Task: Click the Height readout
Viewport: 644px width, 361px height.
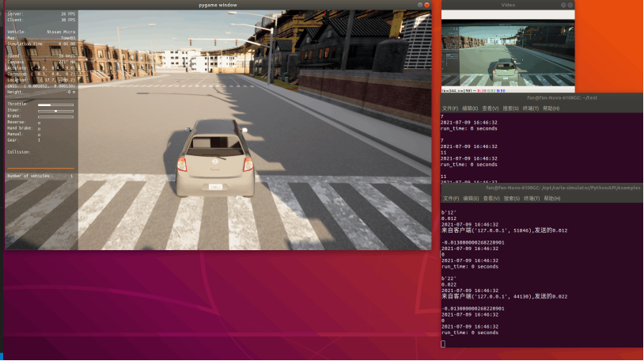Action: 41,92
